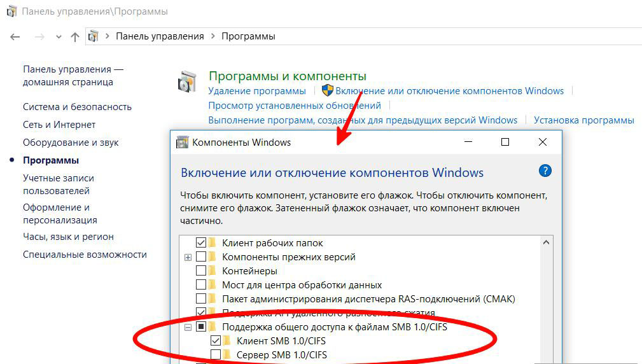Open Специальные возможности category
Viewport: 642px width, 364px height.
tap(85, 255)
